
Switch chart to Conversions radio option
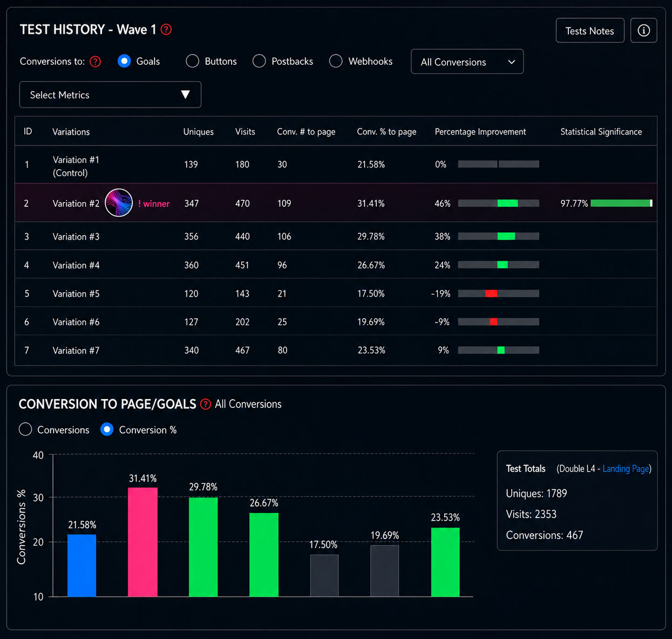(x=25, y=429)
